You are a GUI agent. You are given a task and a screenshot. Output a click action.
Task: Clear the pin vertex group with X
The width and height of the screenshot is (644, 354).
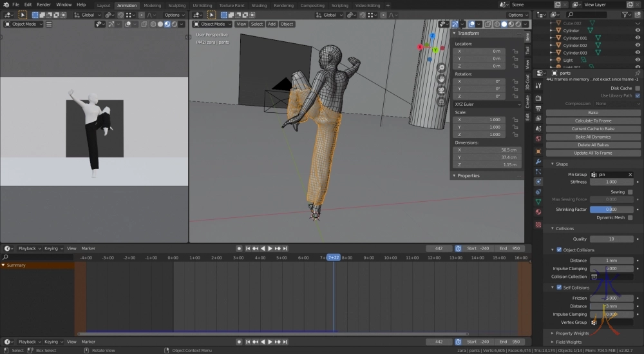[x=629, y=174]
